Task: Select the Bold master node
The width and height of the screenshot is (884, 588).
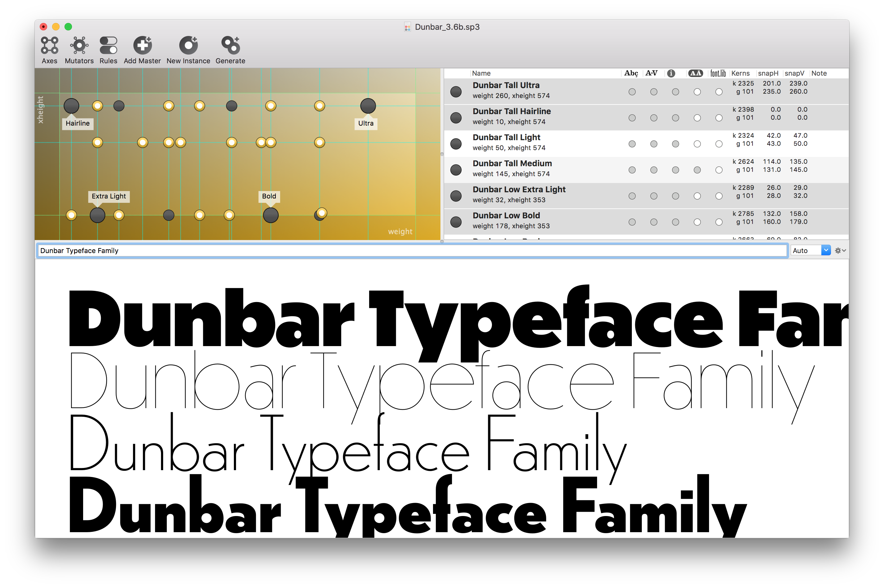Action: pos(270,215)
